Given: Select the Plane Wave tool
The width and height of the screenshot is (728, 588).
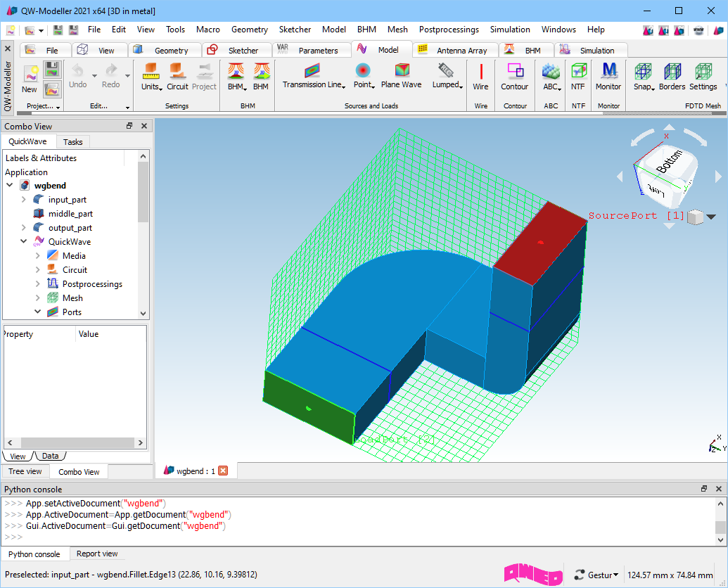Looking at the screenshot, I should tap(401, 76).
